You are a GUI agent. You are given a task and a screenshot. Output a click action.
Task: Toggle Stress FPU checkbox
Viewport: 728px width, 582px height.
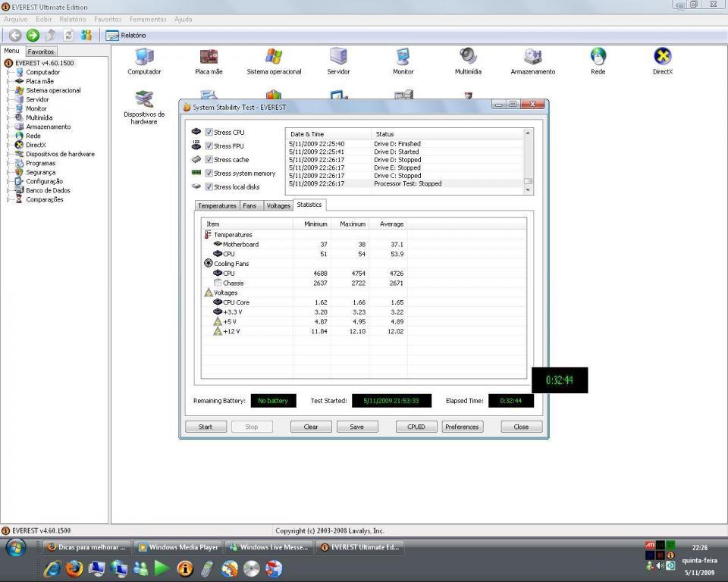pyautogui.click(x=209, y=145)
